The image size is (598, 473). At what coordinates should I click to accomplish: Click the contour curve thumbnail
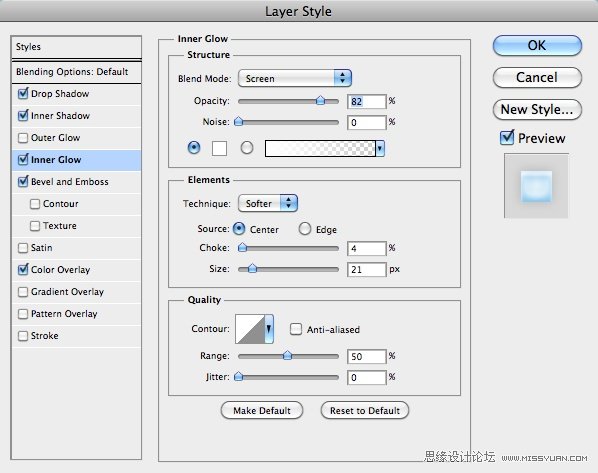click(x=250, y=329)
